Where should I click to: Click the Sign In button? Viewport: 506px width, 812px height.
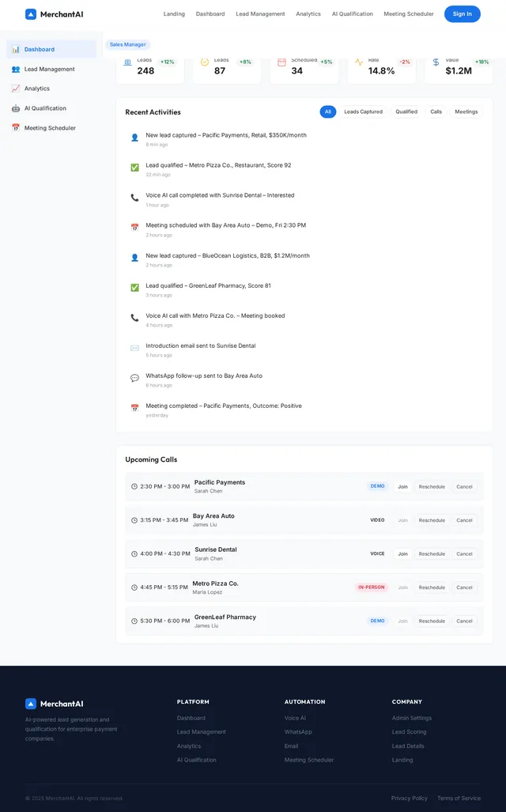462,14
